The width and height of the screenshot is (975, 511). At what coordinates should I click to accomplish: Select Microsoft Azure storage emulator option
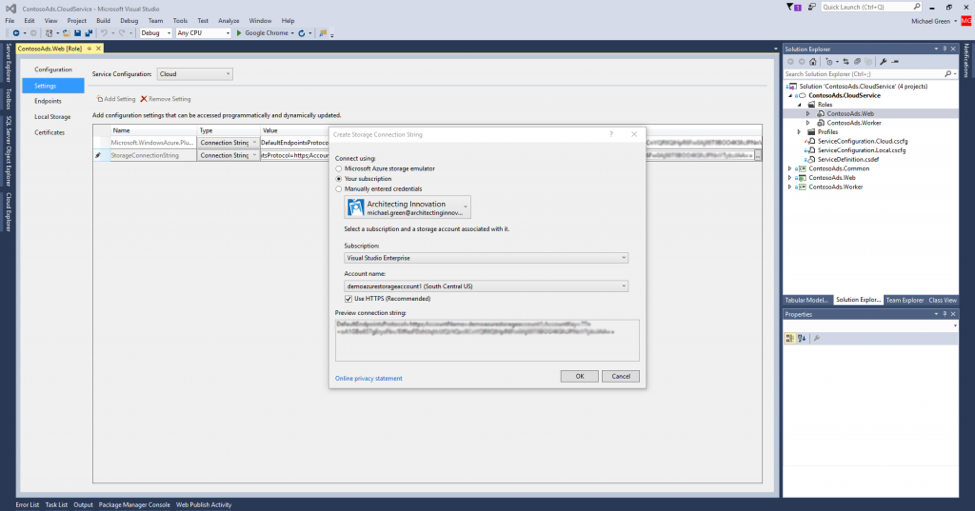point(339,168)
